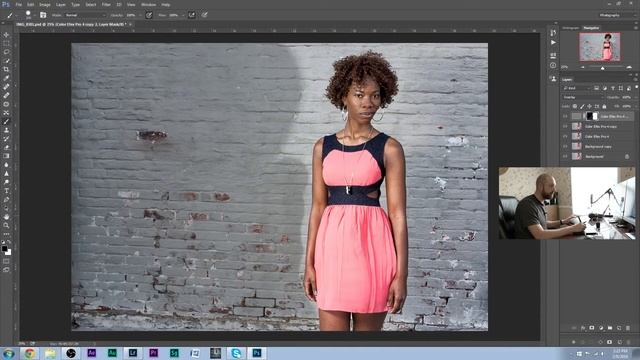Select the Gradient tool
This screenshot has height=360, width=640.
(x=6, y=156)
